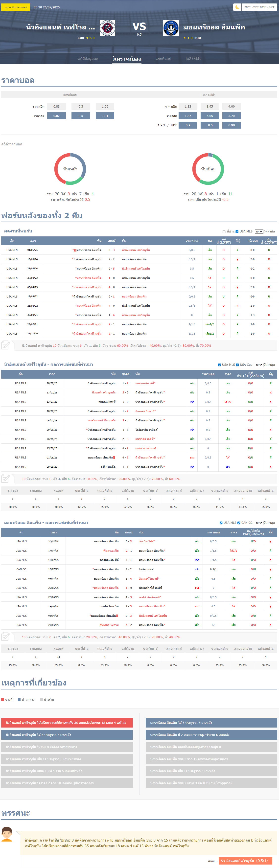Screen dimensions: 279x868
Task: Uncheck USA MLS in the ผลงานที่พบกัน filter
Action: pyautogui.click(x=237, y=231)
